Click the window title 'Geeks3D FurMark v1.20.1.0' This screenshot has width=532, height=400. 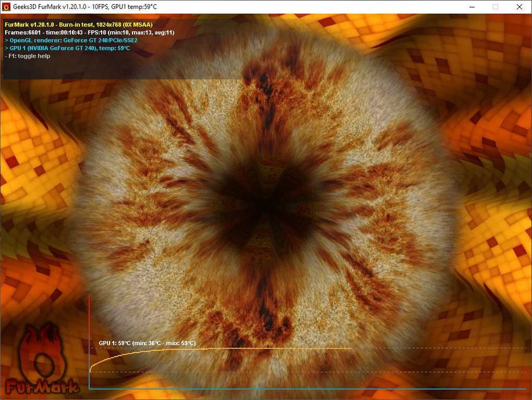pyautogui.click(x=85, y=7)
